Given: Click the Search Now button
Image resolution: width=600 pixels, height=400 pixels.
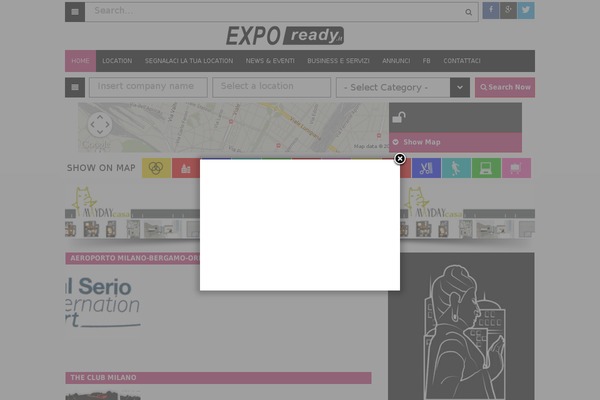Looking at the screenshot, I should click(x=505, y=87).
